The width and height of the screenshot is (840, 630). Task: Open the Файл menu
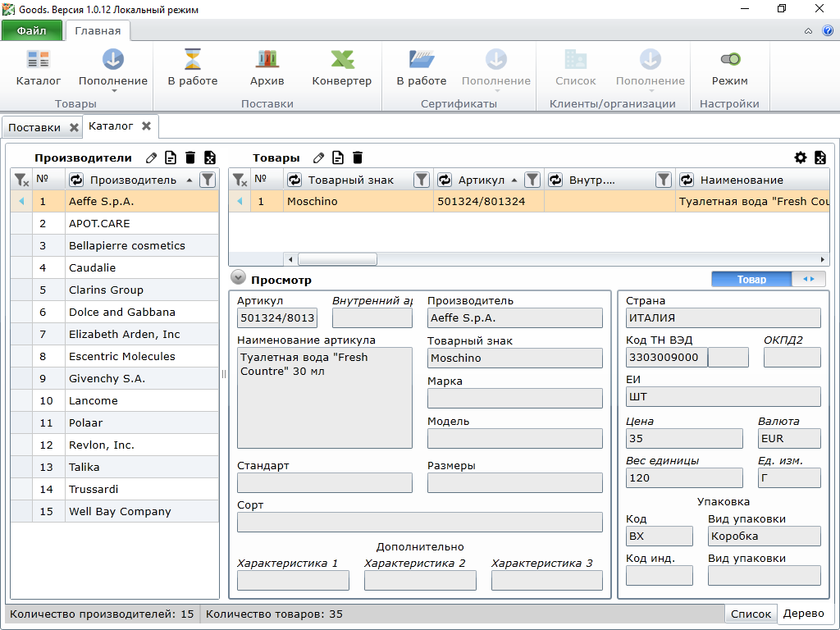point(32,30)
